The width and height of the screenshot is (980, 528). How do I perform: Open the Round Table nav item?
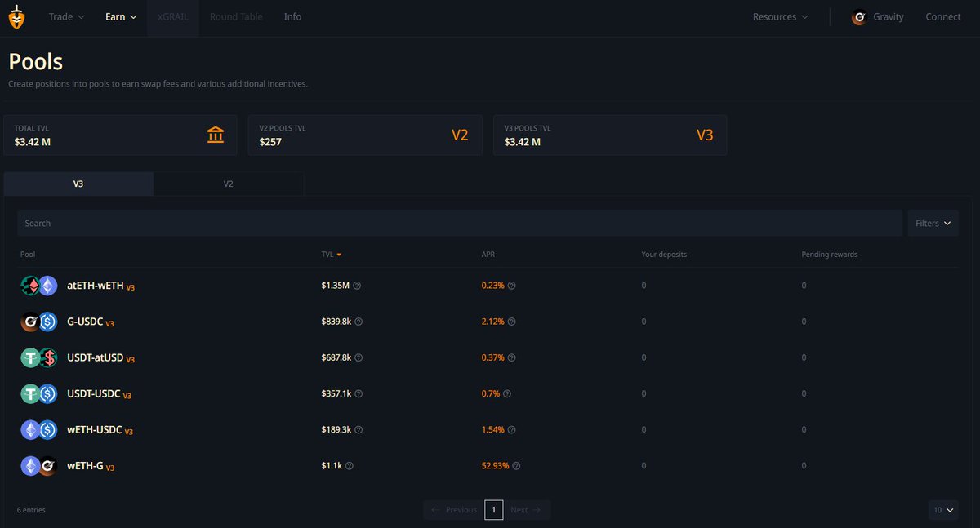pyautogui.click(x=236, y=17)
